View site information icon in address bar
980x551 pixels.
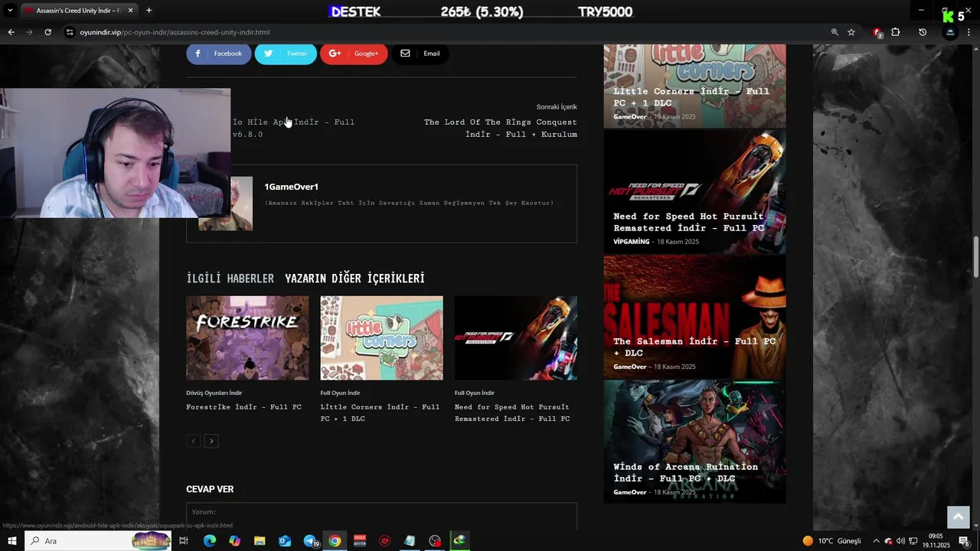click(x=70, y=32)
